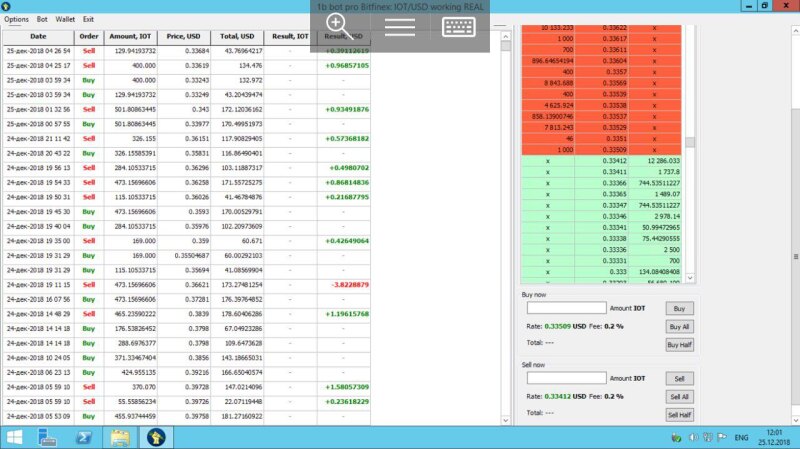Click the trading bot icon in taskbar
Screen dimensions: 800x449
(x=155, y=437)
